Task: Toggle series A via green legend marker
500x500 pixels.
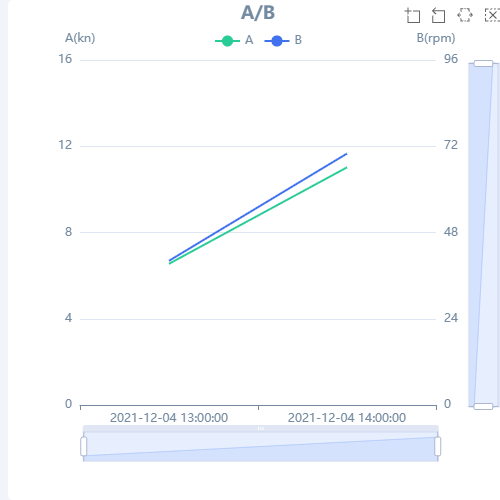Action: [x=227, y=41]
